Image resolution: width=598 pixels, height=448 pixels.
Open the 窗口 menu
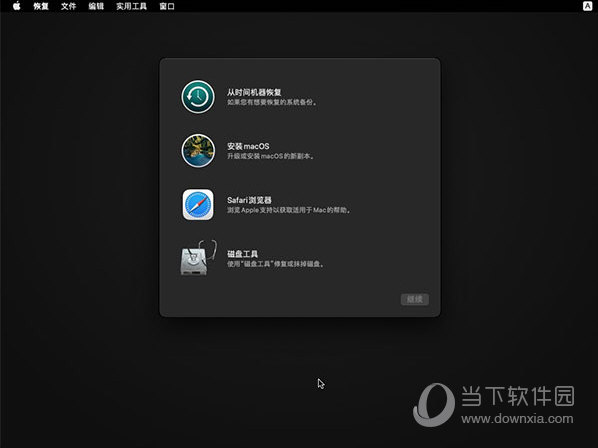[167, 6]
